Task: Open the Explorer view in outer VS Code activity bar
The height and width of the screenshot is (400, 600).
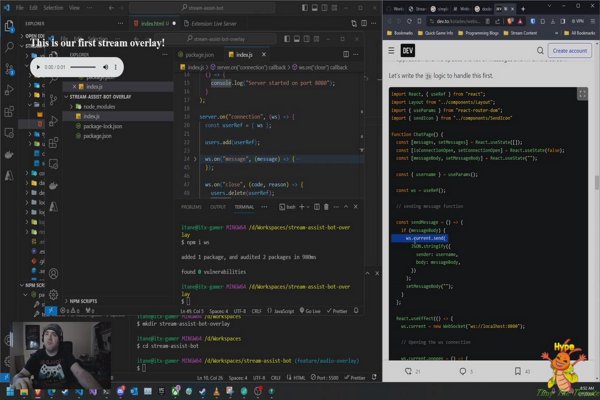Action: coord(9,26)
